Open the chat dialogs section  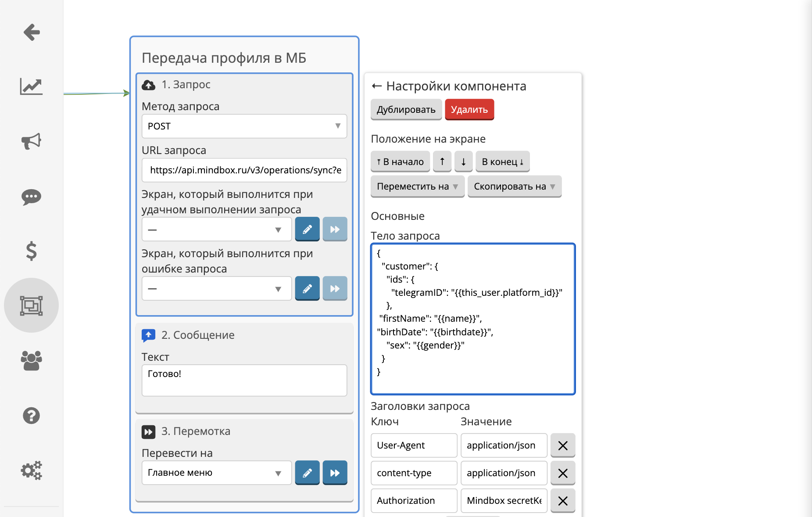tap(31, 197)
